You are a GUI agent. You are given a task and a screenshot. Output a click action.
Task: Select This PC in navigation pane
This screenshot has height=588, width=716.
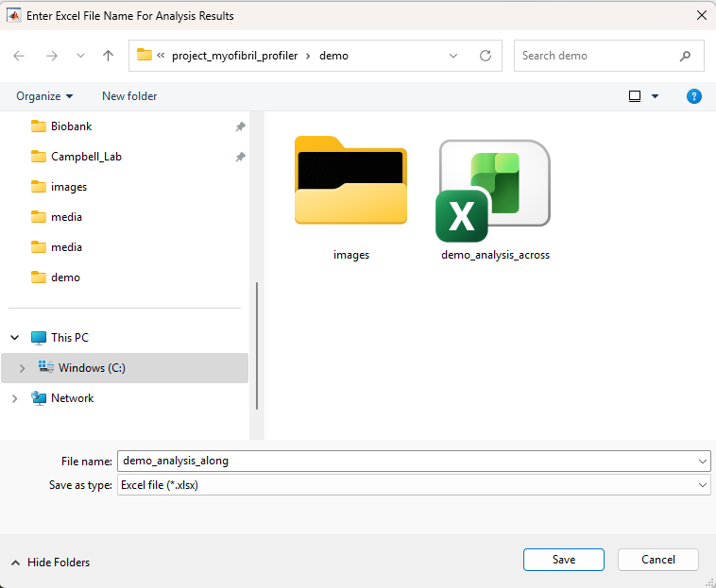coord(69,338)
